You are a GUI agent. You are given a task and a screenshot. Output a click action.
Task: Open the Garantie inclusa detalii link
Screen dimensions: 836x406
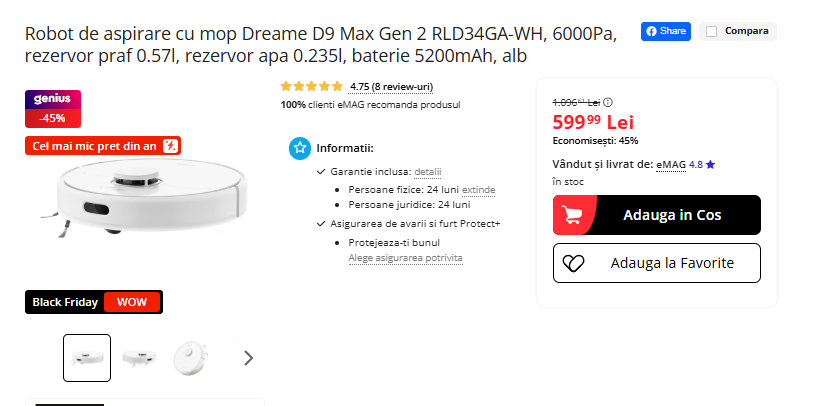tap(427, 172)
